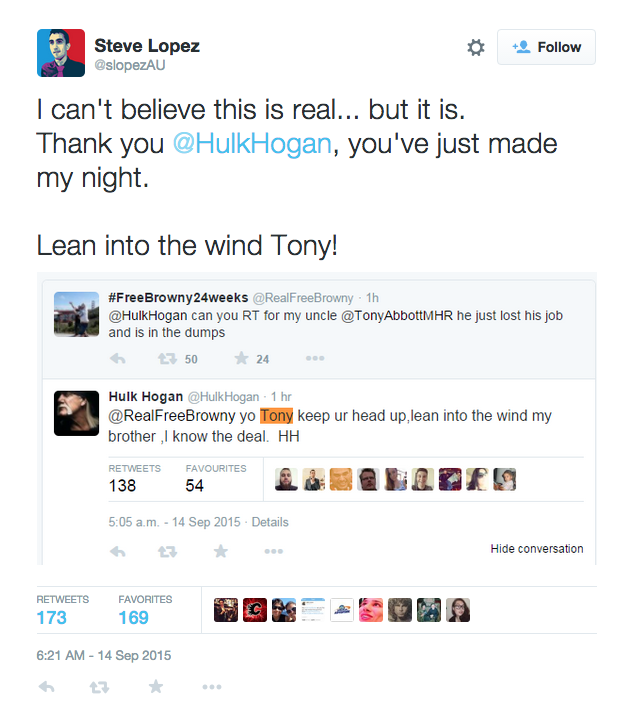Viewport: 634px width, 724px height.
Task: Reply to Hulk Hogan's tweet
Action: 118,551
